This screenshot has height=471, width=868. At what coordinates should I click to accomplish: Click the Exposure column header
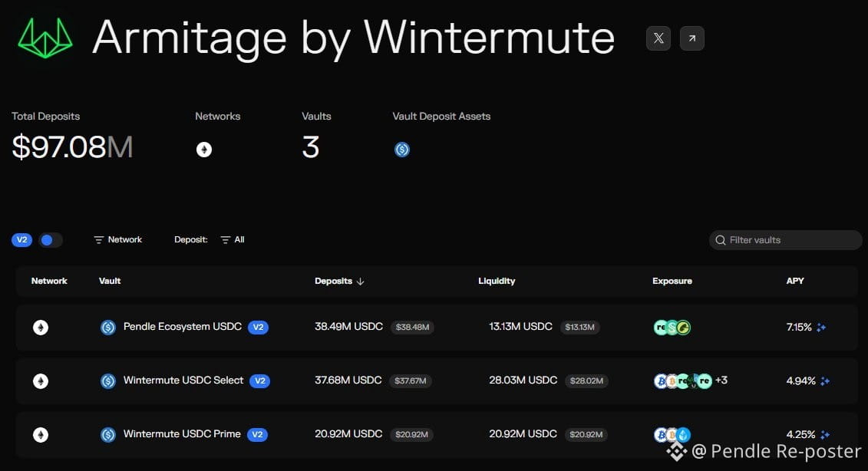[x=672, y=282]
